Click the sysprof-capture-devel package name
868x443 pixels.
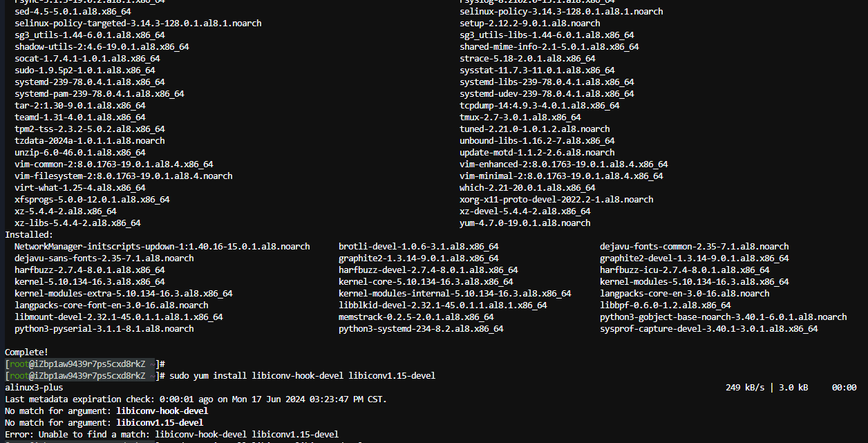tap(708, 328)
